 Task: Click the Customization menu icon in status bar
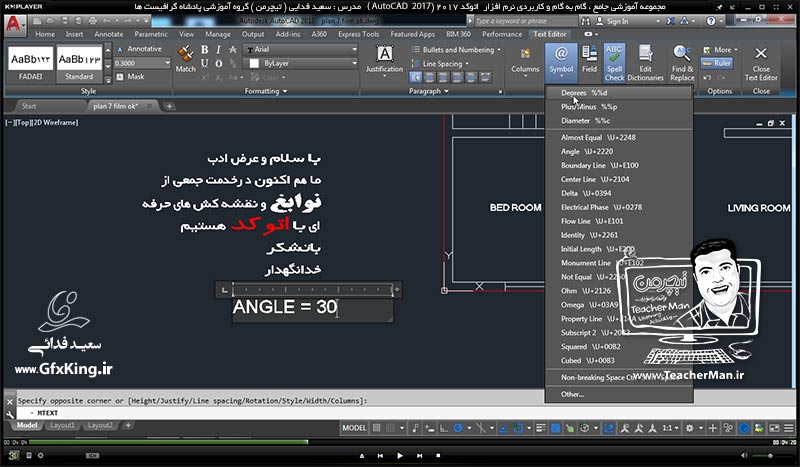(x=789, y=428)
